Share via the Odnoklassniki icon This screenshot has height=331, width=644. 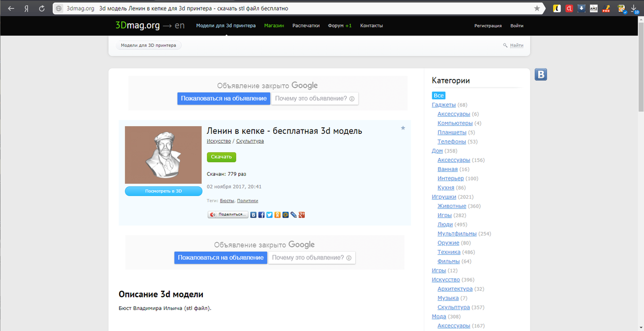point(277,214)
